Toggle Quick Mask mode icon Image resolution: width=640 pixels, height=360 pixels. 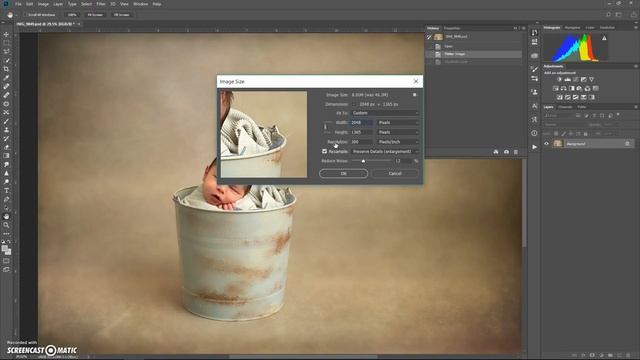point(6,261)
